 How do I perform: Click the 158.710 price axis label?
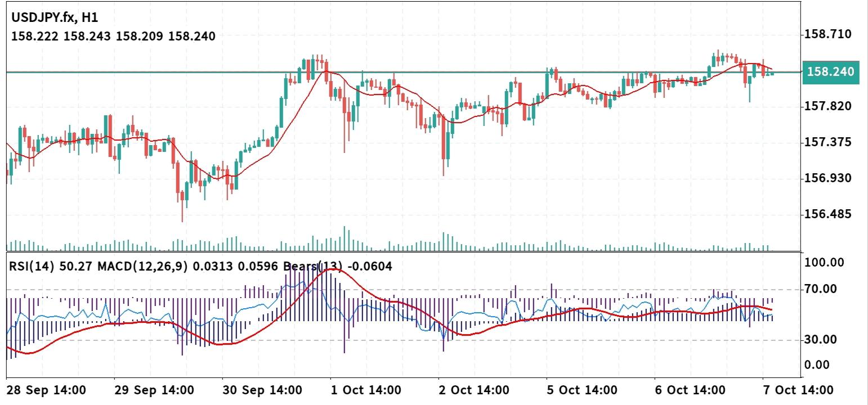(x=828, y=34)
